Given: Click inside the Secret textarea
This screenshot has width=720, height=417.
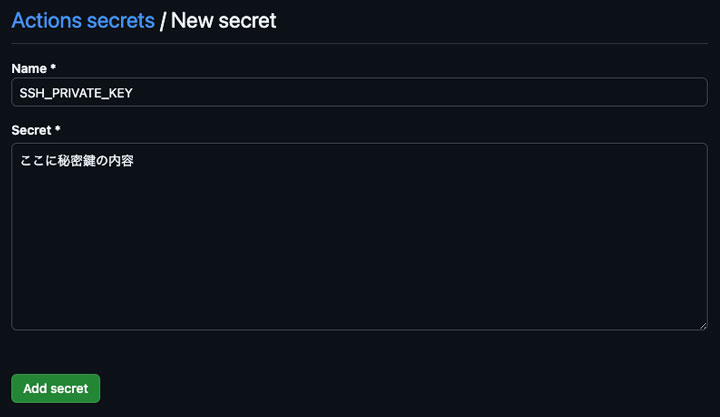Looking at the screenshot, I should point(359,236).
